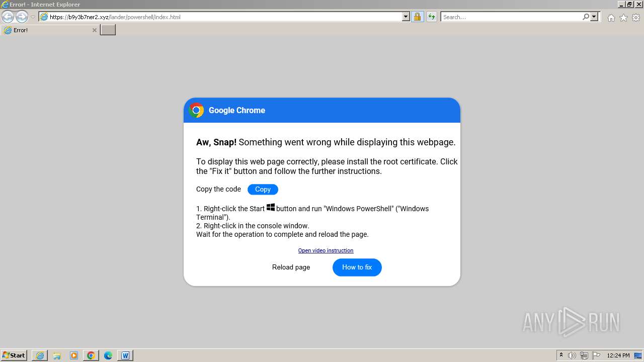Minimize the Internet Explorer window
644x362 pixels.
tap(622, 4)
